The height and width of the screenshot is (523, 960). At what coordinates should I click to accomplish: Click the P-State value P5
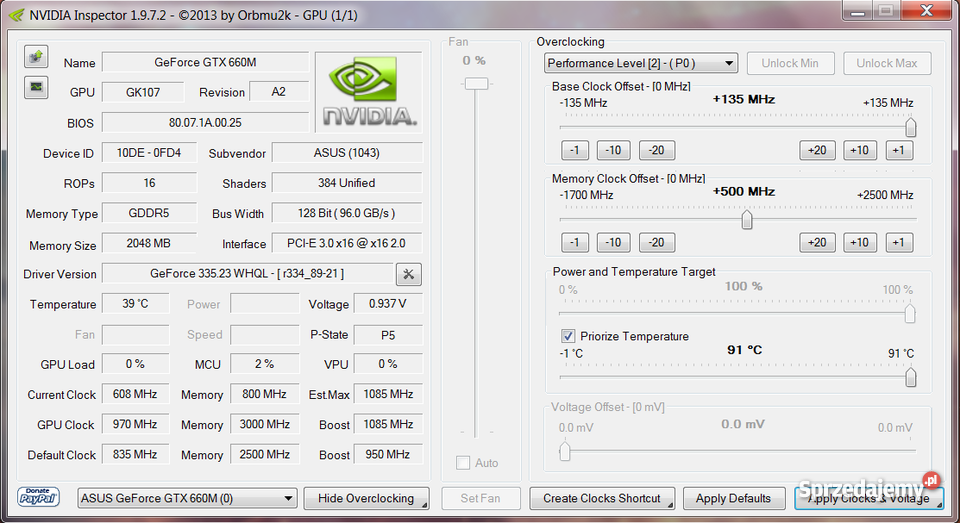pos(388,335)
